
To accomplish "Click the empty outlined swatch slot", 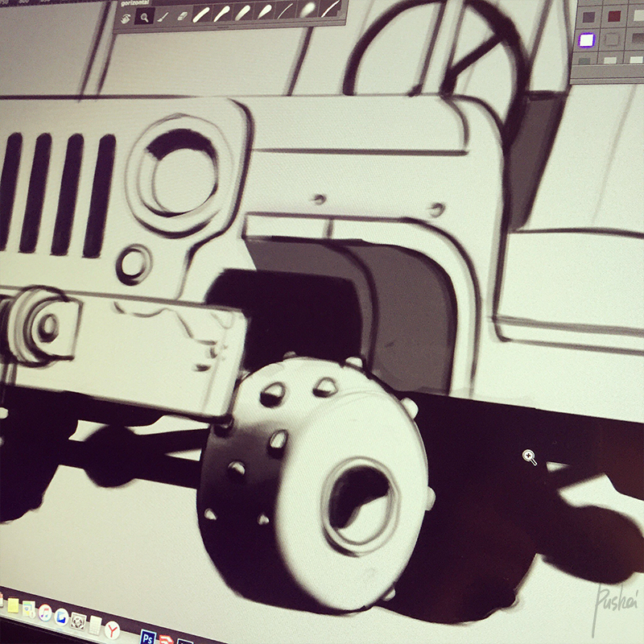I will coord(613,39).
